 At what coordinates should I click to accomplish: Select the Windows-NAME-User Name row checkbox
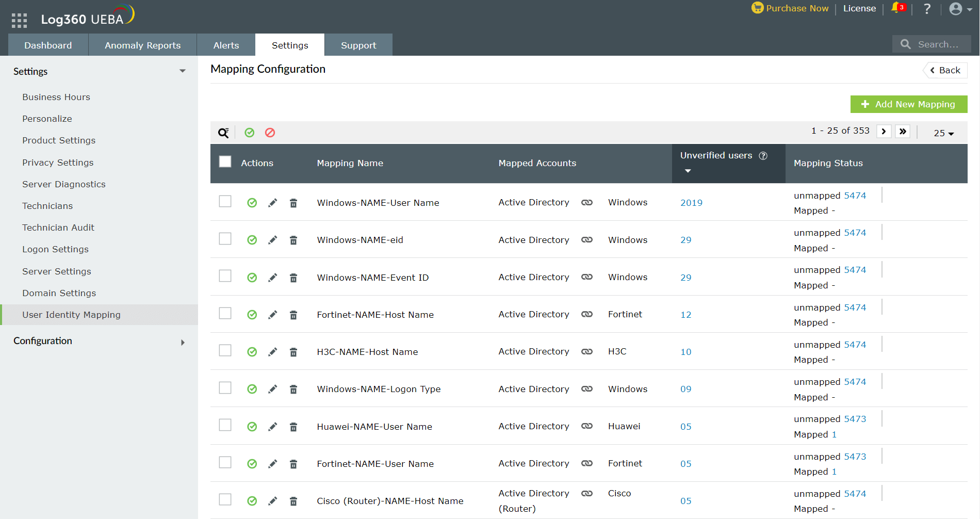point(225,201)
